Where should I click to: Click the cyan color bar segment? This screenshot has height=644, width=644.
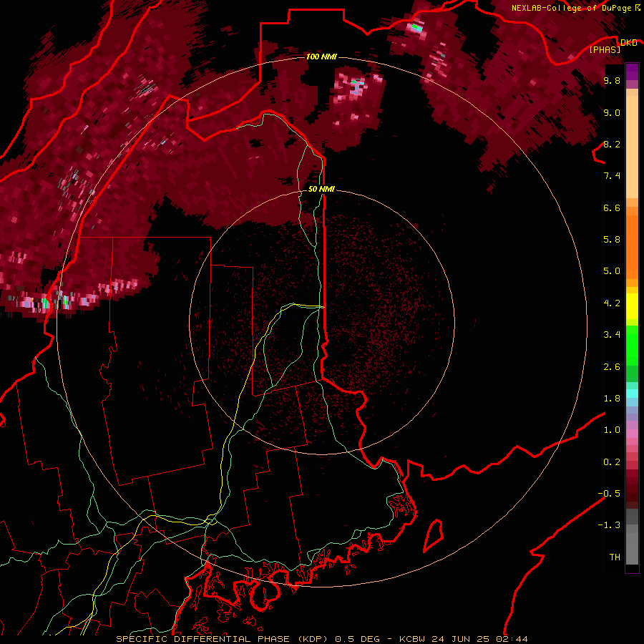(632, 394)
